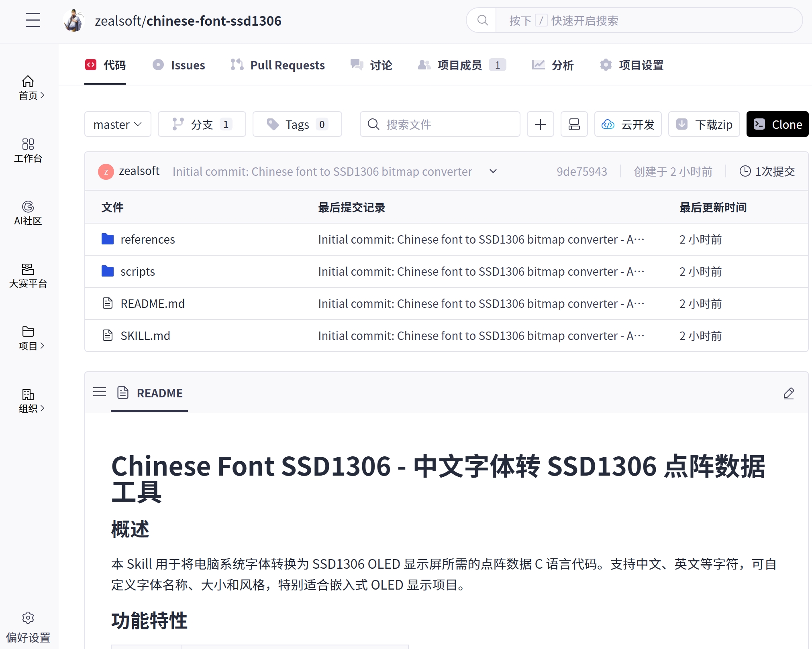The width and height of the screenshot is (812, 649).
Task: Open AI社区 in the sidebar
Action: 28,213
